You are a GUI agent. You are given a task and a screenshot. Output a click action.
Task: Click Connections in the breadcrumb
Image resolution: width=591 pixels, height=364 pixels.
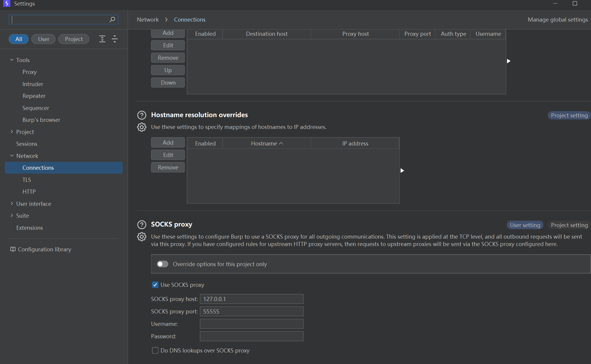point(190,20)
